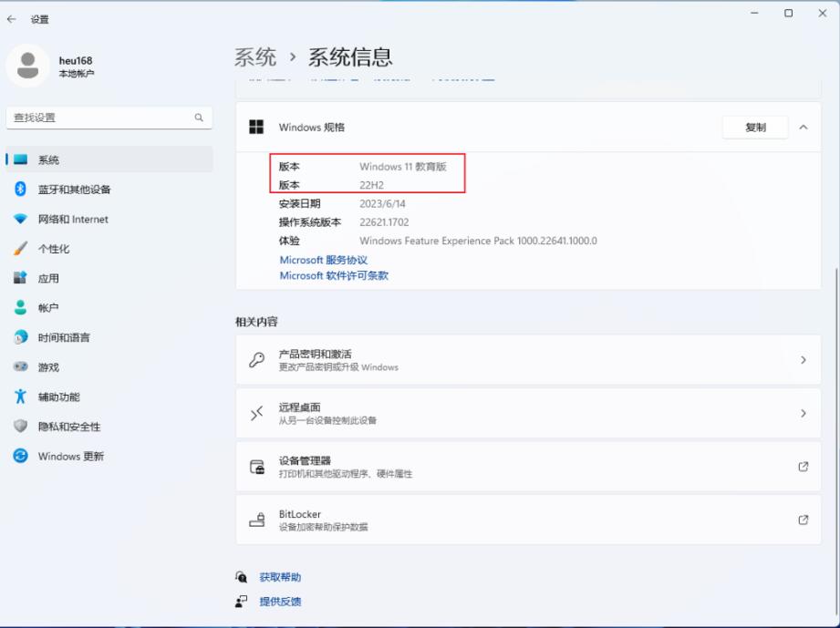Click the 应用 apps icon

coord(20,278)
